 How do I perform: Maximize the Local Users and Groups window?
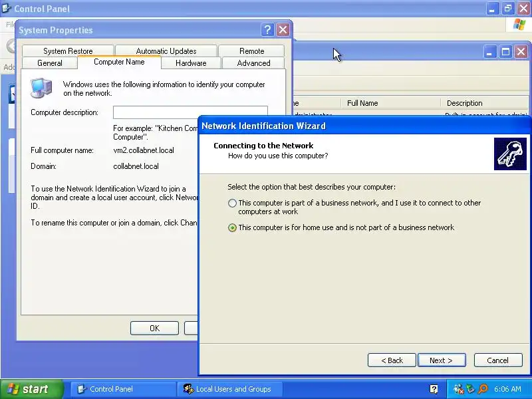[x=505, y=52]
